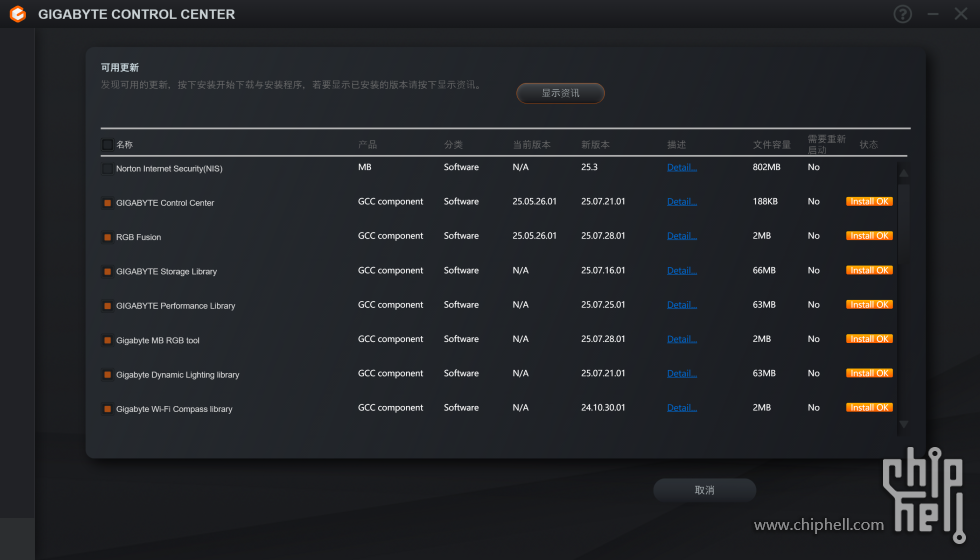Select the Gigabyte Wi-Fi Compass library name text
The height and width of the screenshot is (560, 980).
pos(174,409)
